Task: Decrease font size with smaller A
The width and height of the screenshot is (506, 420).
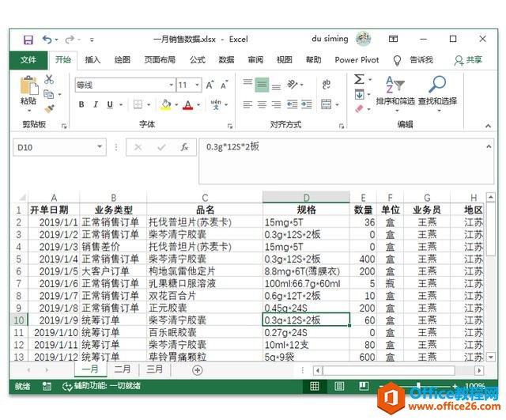Action: 225,85
